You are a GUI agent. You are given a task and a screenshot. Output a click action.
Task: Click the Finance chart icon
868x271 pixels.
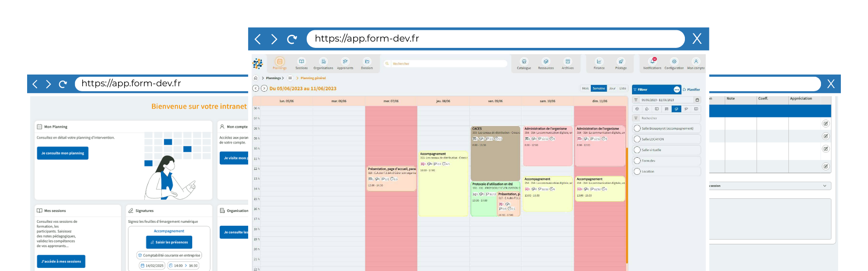coord(599,62)
